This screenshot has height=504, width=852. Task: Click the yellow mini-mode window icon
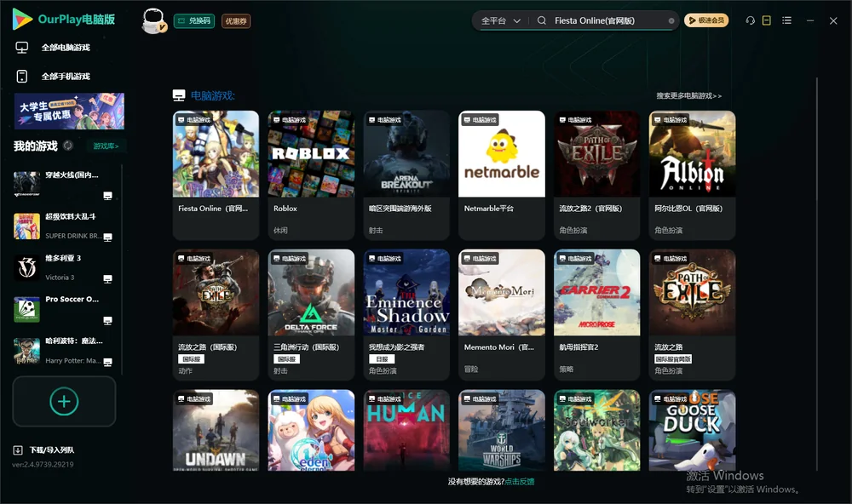pos(767,20)
